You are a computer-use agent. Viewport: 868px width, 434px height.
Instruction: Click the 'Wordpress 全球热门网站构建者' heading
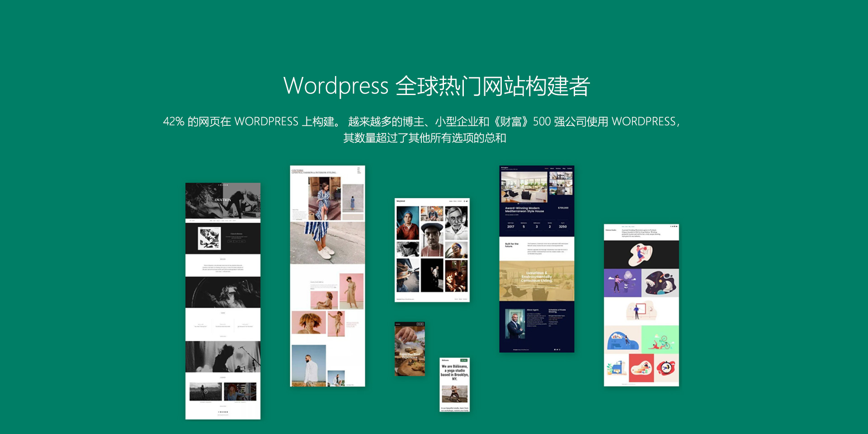tap(436, 86)
